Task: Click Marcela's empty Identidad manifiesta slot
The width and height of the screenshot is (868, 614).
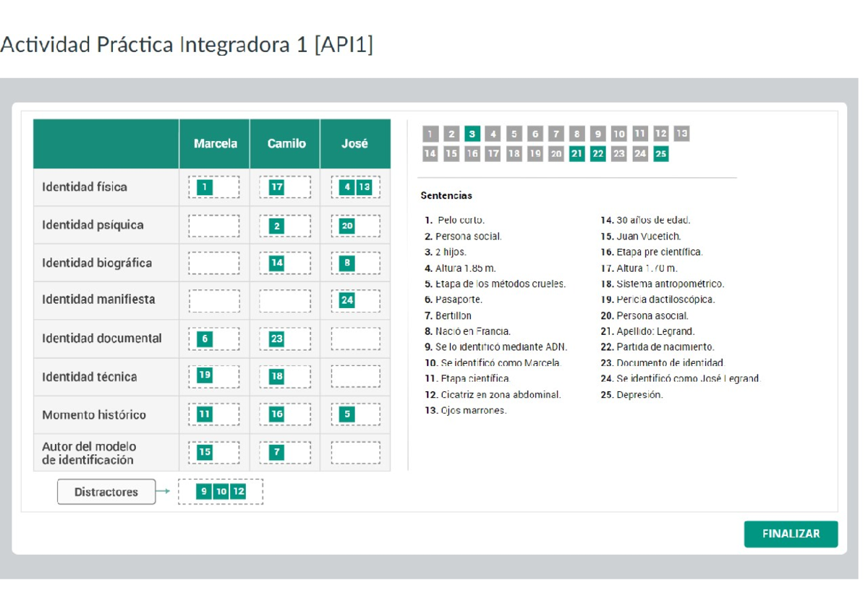Action: 214,300
